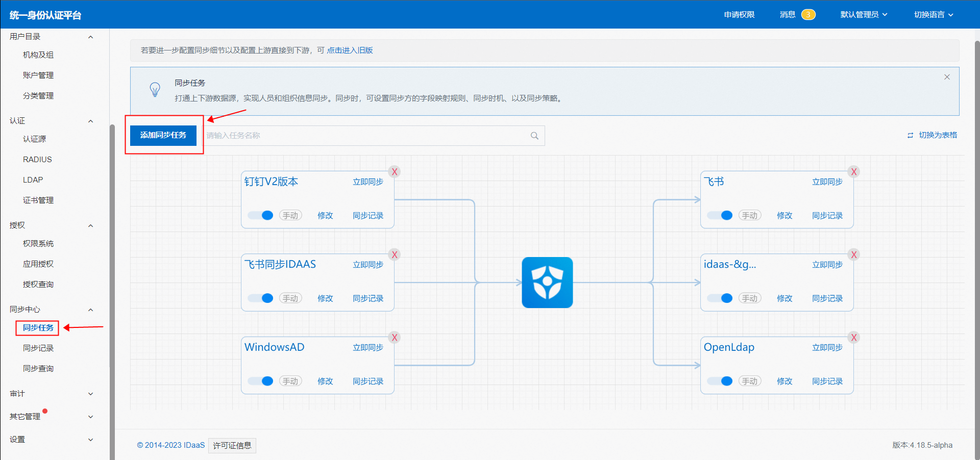Click 立即同步 on the WindowsAD card

(368, 347)
